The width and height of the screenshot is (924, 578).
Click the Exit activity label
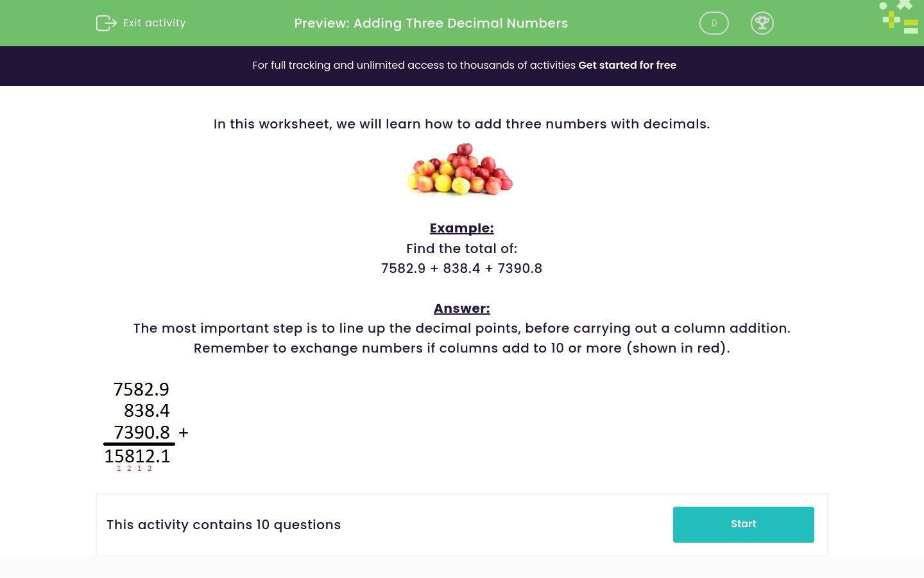click(154, 23)
